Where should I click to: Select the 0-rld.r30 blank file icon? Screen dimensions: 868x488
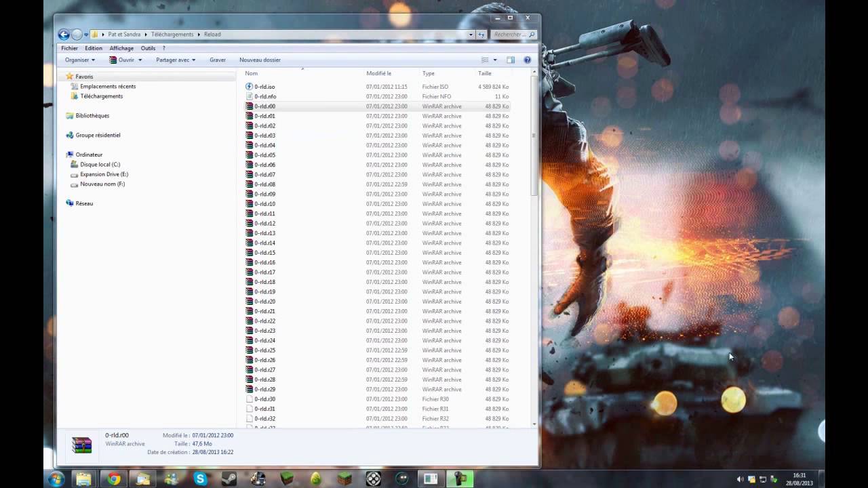click(x=249, y=399)
